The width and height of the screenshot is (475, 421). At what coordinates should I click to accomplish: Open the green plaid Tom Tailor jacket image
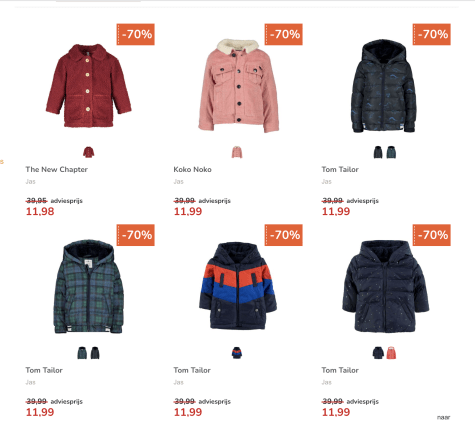89,286
